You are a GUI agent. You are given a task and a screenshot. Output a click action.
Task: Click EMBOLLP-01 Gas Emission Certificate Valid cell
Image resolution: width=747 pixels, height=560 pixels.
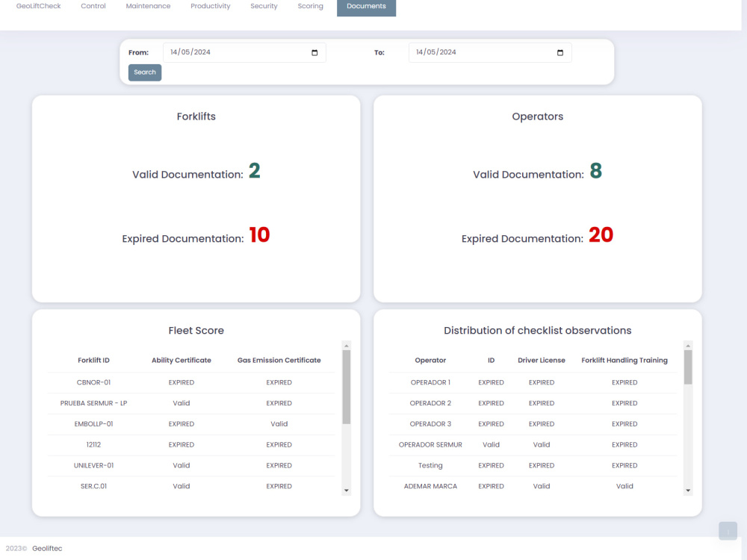279,424
